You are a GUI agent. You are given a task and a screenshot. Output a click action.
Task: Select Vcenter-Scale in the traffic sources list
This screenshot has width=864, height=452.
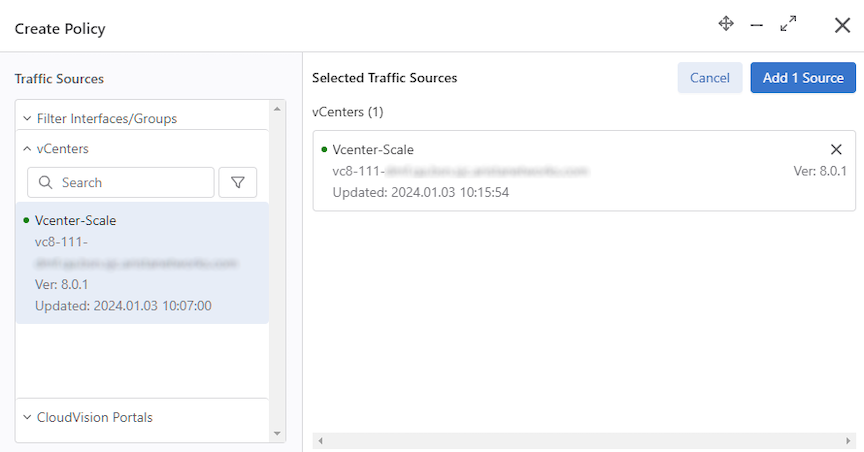[x=142, y=263]
